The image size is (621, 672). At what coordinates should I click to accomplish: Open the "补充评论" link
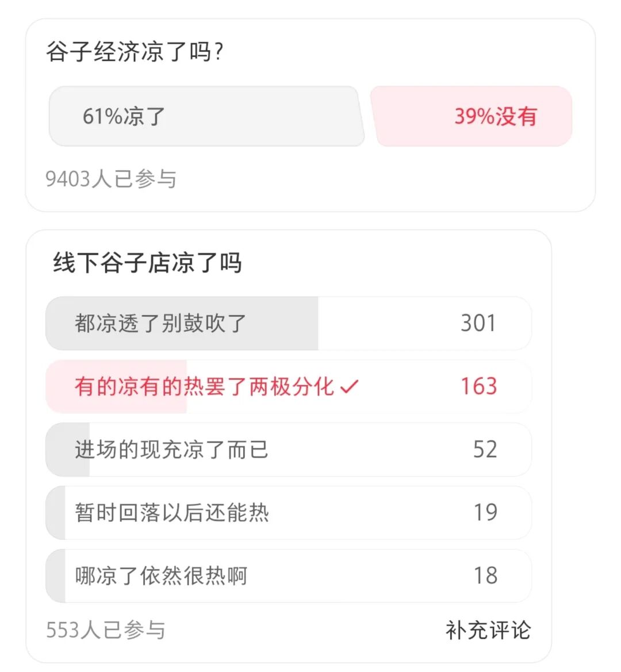click(488, 630)
